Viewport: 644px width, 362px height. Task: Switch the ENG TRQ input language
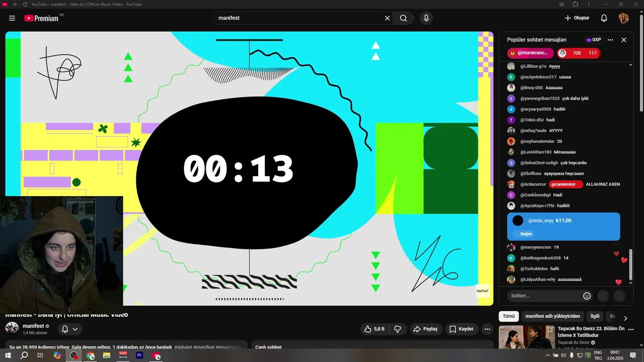[598, 355]
